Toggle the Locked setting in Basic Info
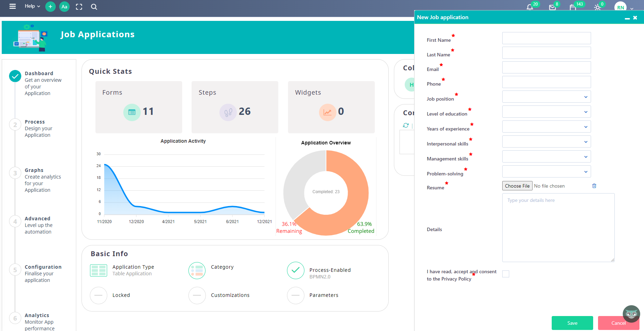This screenshot has width=644, height=331. pos(98,295)
